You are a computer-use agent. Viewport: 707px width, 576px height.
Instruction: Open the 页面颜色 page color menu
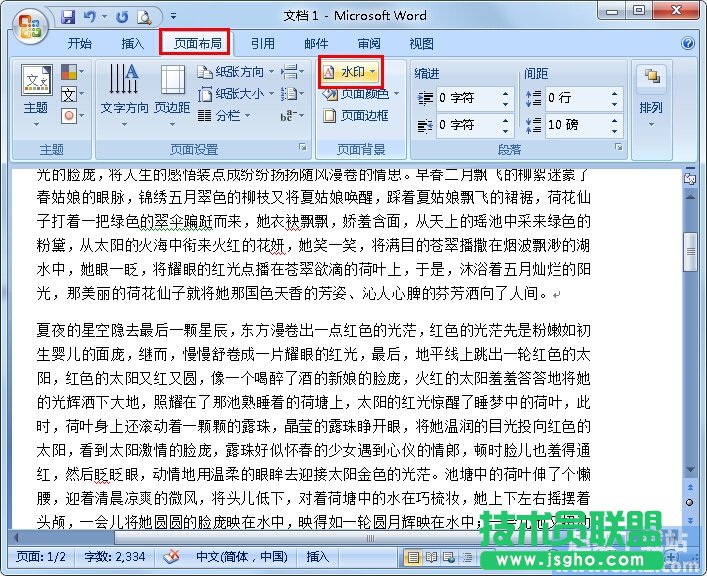pyautogui.click(x=361, y=94)
